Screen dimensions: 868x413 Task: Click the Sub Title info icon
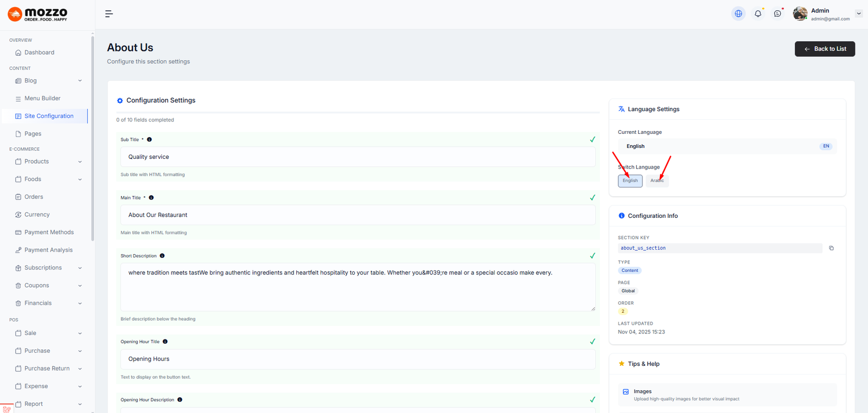coord(150,140)
